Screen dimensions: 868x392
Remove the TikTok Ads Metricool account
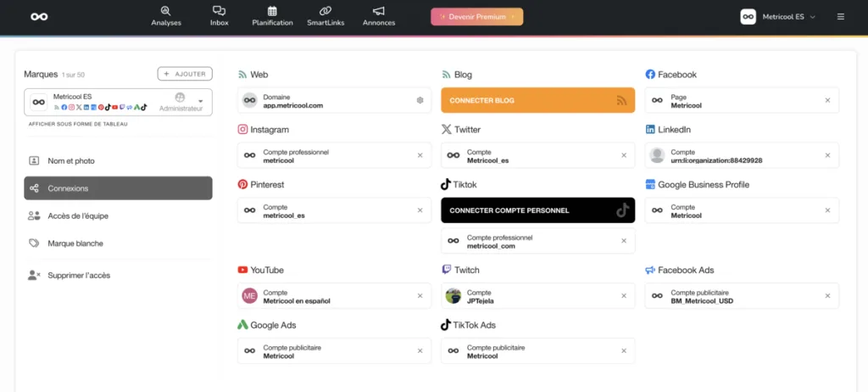pos(624,350)
